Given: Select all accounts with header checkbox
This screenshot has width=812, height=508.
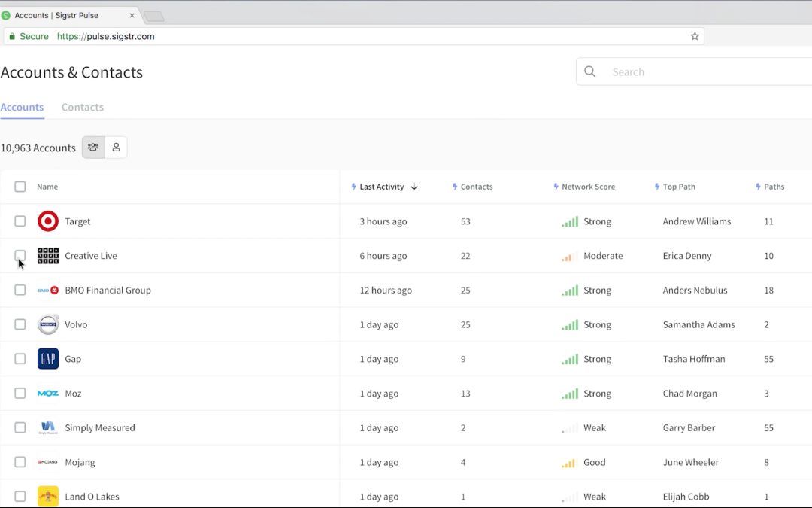Looking at the screenshot, I should (x=20, y=187).
